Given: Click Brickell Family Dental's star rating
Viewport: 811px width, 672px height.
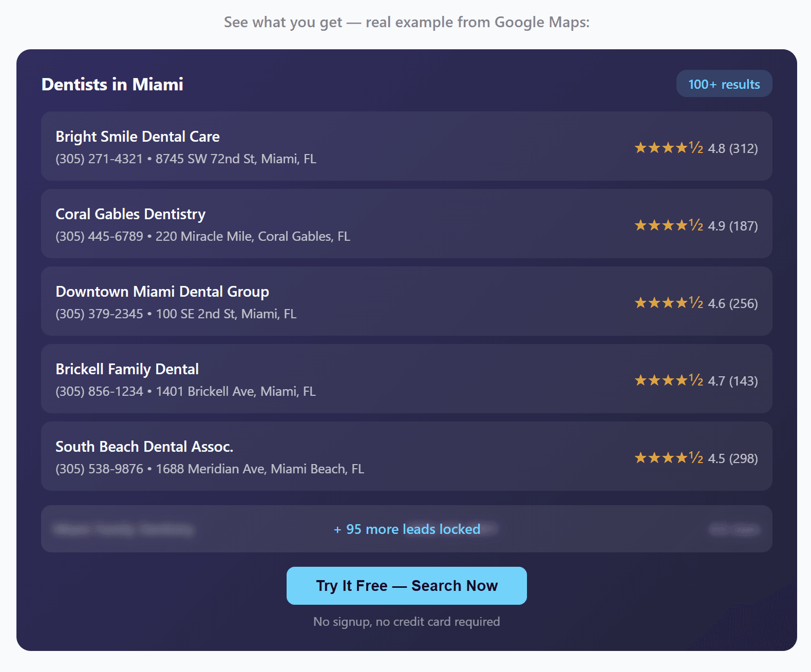Looking at the screenshot, I should (x=668, y=380).
